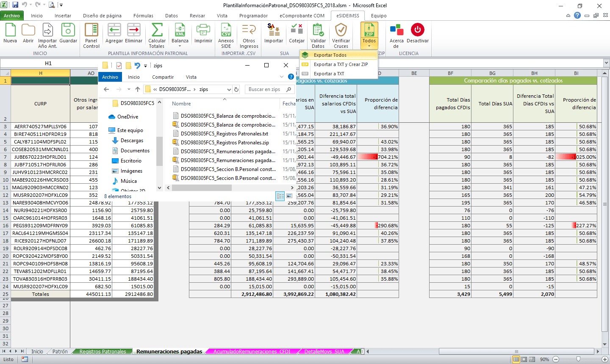The height and width of the screenshot is (364, 610).
Task: Select Exportar a TXT y Crear ZIP
Action: 338,64
